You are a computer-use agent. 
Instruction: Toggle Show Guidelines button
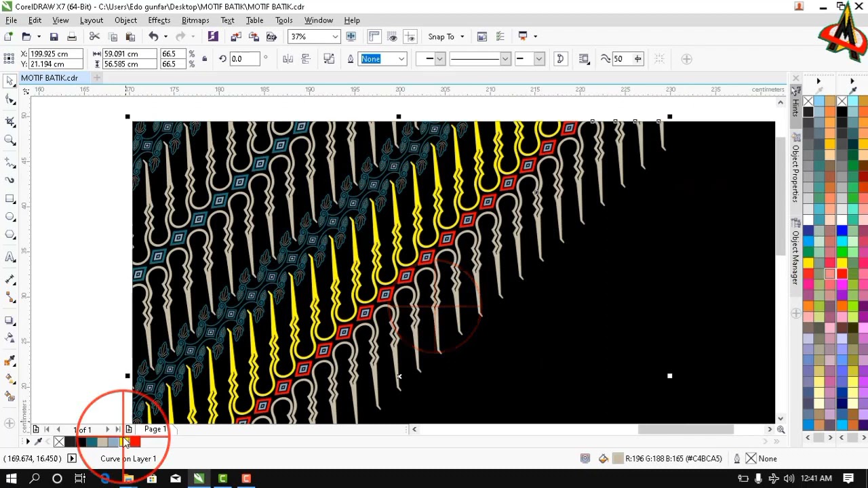tap(410, 37)
